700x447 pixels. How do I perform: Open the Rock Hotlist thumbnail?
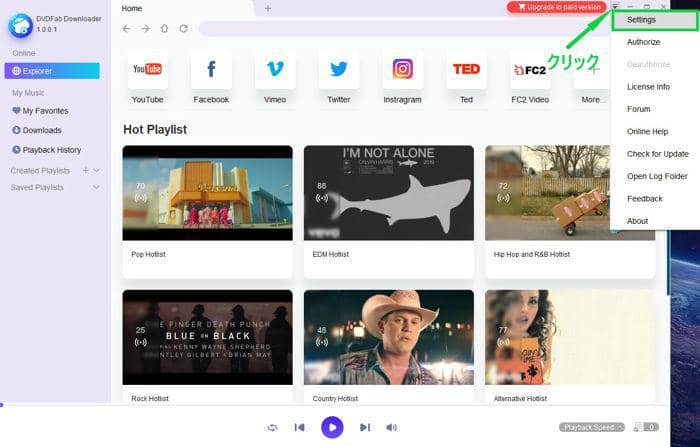pyautogui.click(x=208, y=337)
